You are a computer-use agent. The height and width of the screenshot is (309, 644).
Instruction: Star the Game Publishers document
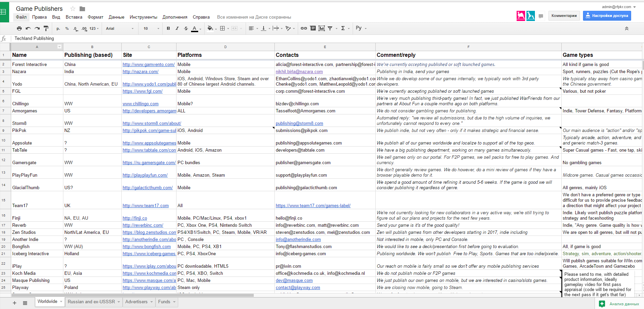coord(73,9)
